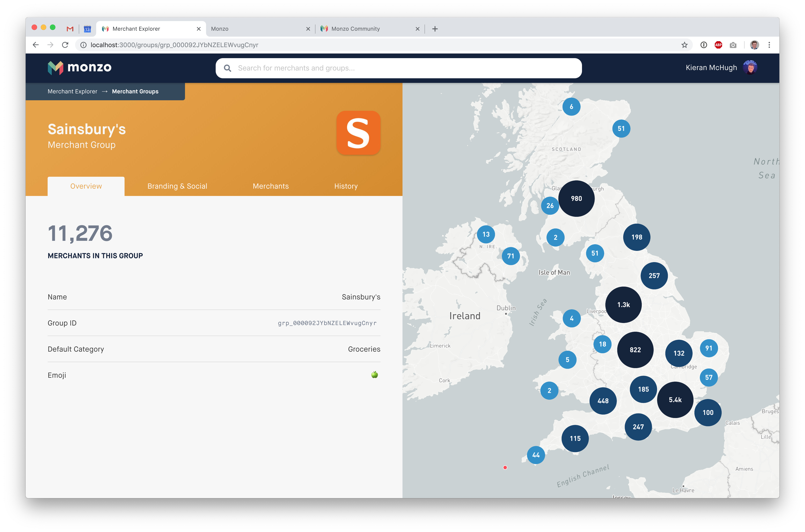The height and width of the screenshot is (532, 805).
Task: View site information icon in address bar
Action: coord(83,45)
